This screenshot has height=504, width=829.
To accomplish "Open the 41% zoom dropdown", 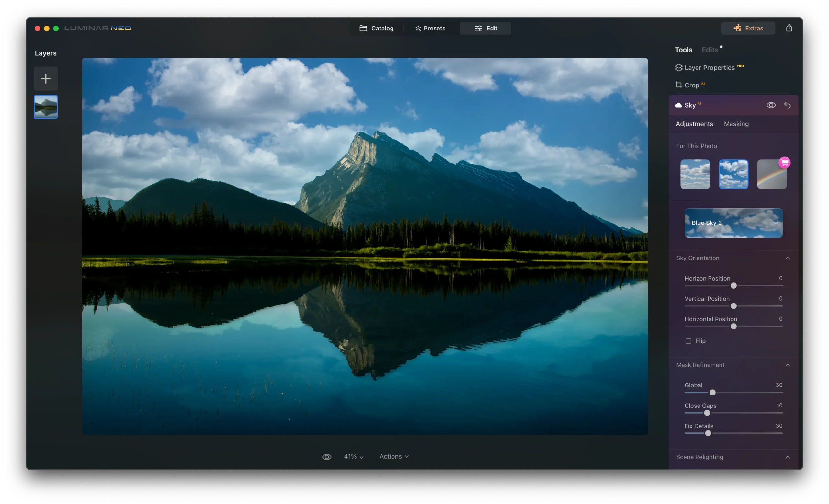I will pos(353,457).
